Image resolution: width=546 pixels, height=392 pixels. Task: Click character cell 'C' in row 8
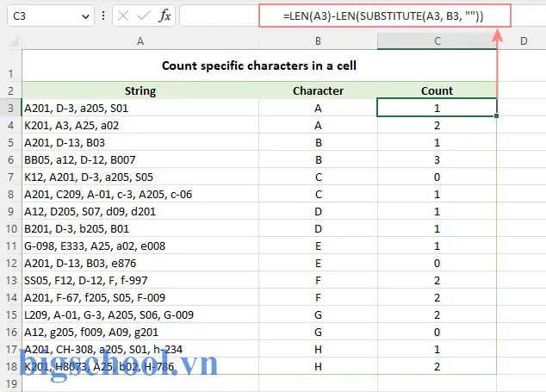pyautogui.click(x=318, y=194)
